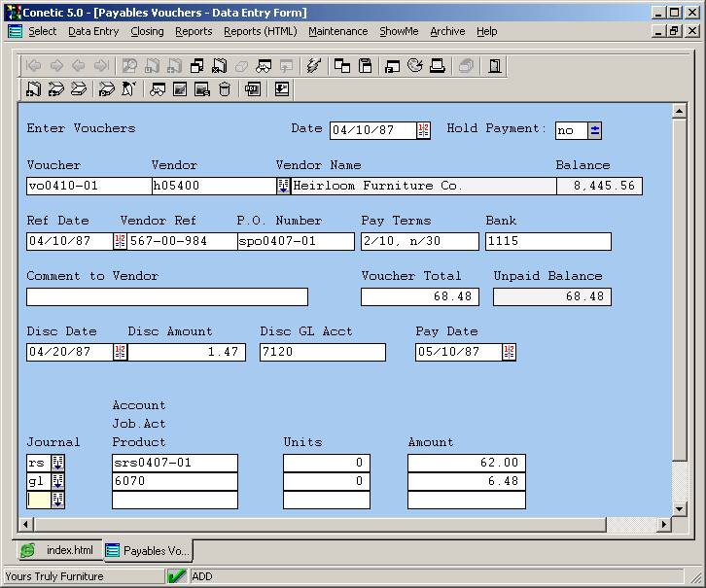
Task: Open the Data Entry menu
Action: tap(93, 31)
